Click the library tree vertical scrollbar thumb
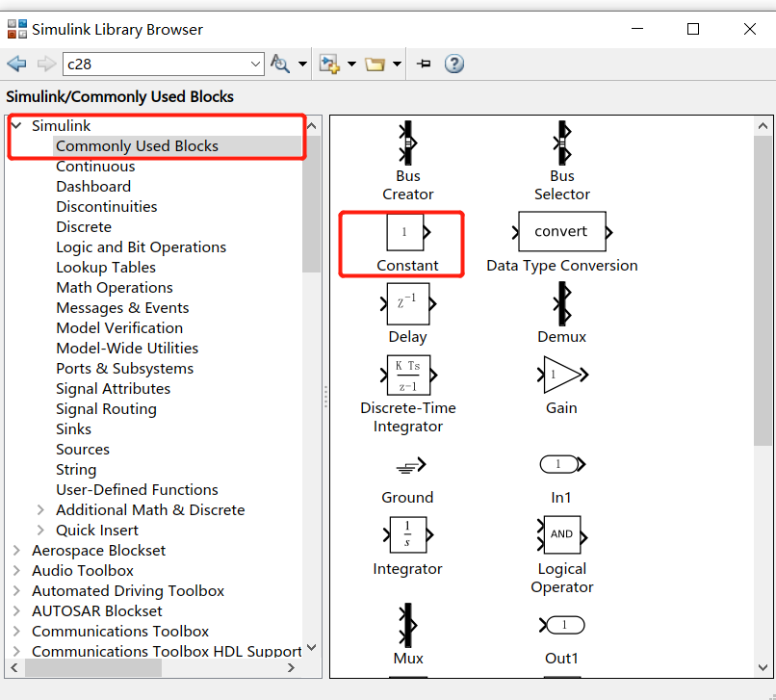The image size is (776, 700). coord(311,203)
